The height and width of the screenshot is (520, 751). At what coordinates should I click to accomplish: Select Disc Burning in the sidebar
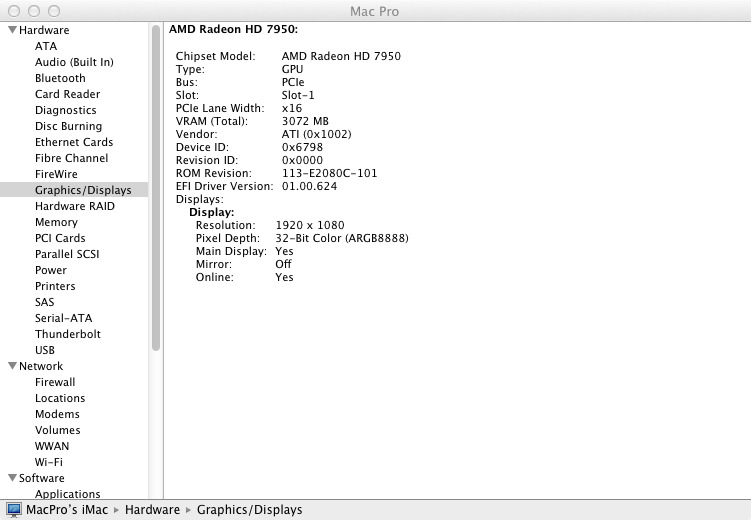pos(68,126)
